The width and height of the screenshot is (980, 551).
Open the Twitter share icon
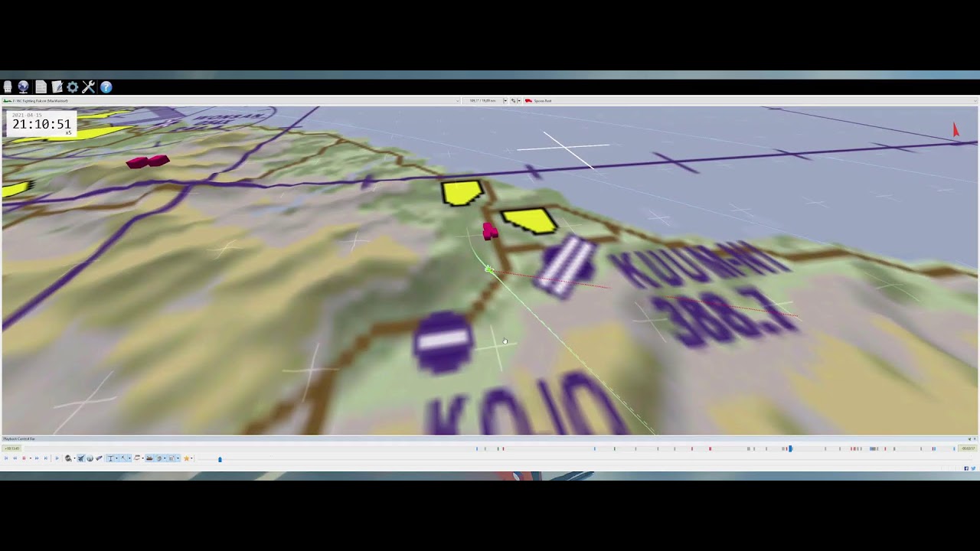973,468
